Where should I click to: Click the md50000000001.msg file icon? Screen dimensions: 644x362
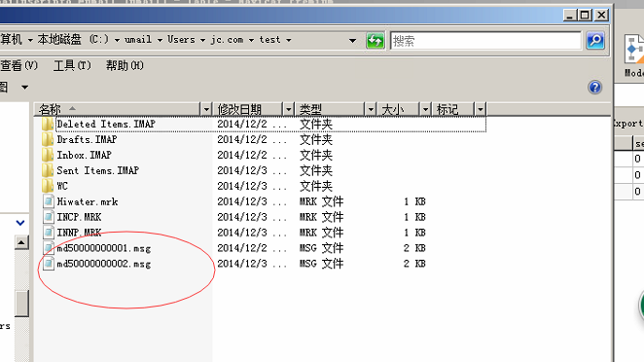tap(49, 248)
